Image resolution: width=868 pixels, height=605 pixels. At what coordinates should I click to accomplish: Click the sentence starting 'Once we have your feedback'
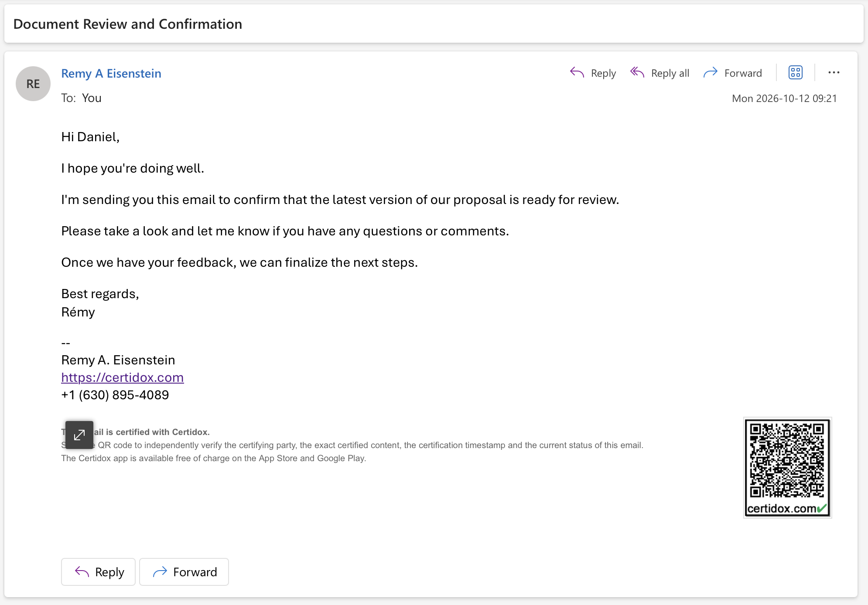coord(239,262)
